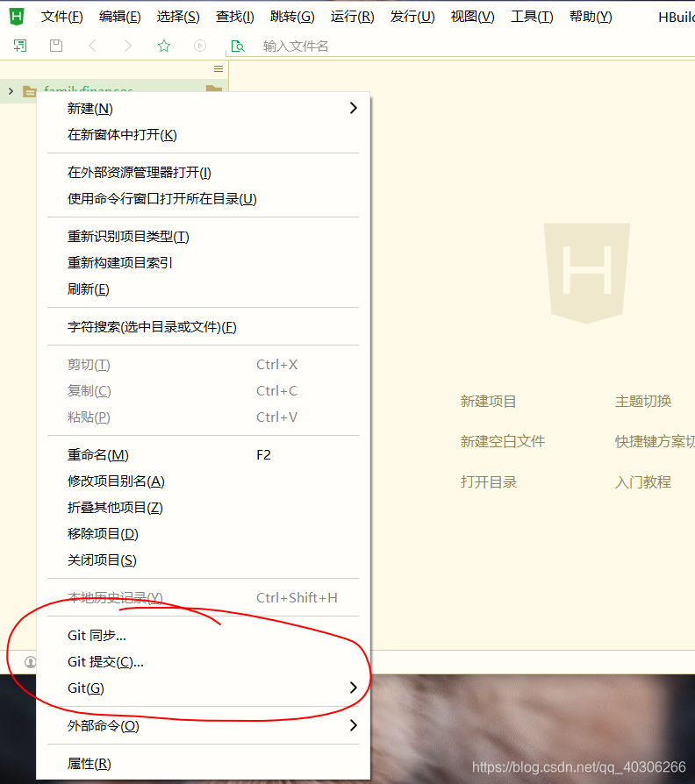Select 重新构建项目索引
The width and height of the screenshot is (695, 784).
pyautogui.click(x=203, y=263)
